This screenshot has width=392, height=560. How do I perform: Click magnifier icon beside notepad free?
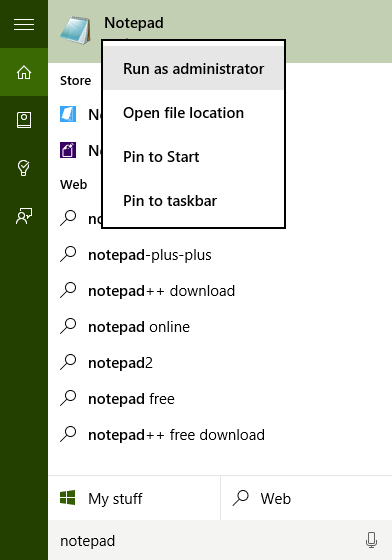tap(68, 398)
